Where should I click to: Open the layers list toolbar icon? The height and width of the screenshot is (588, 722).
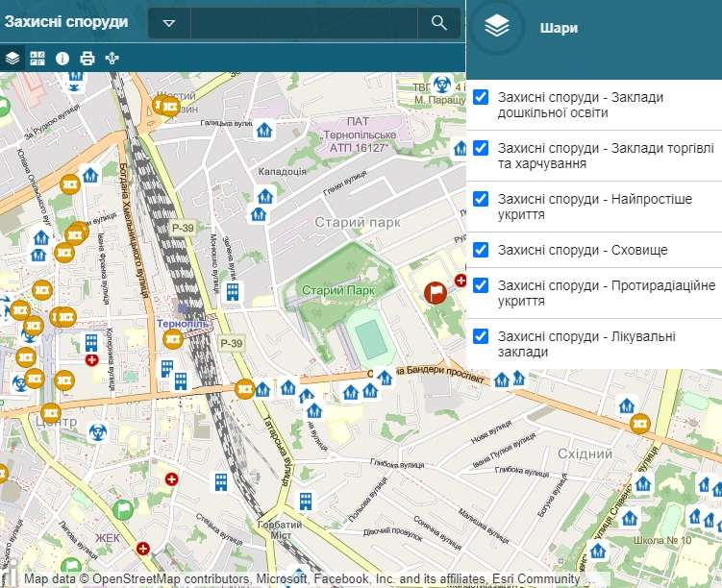(12, 58)
